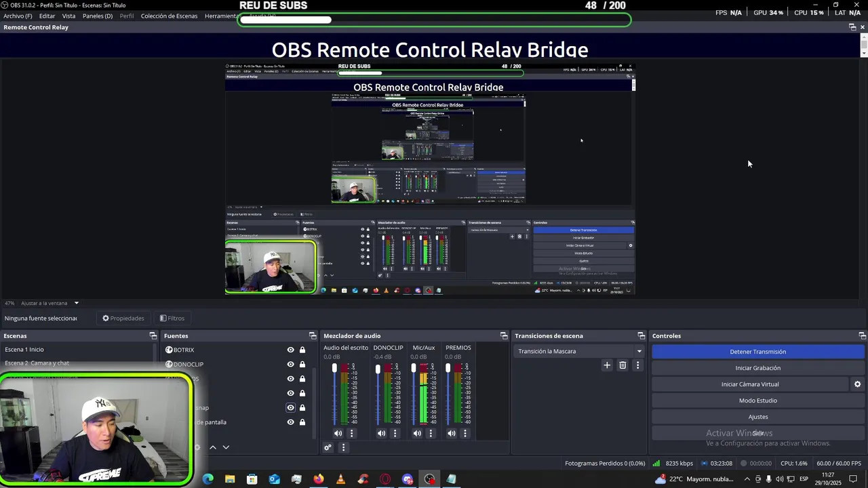
Task: Click Iniciar Cámara Virtual button
Action: click(750, 384)
